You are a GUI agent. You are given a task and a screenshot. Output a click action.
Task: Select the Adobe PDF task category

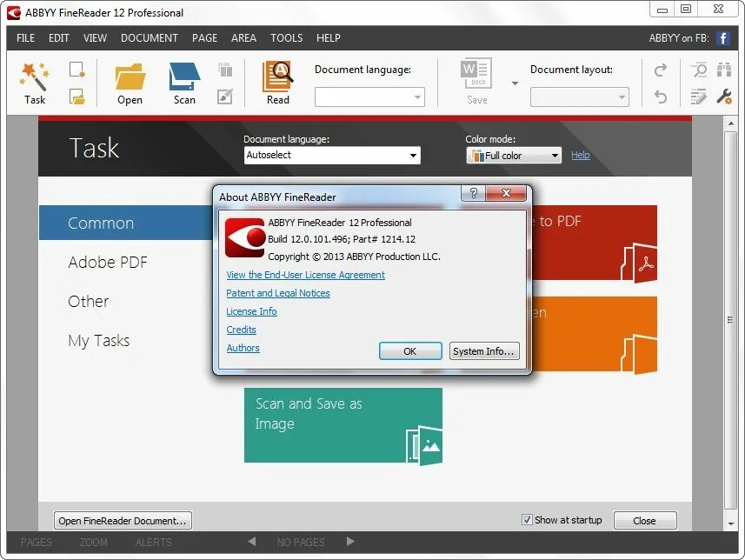108,262
